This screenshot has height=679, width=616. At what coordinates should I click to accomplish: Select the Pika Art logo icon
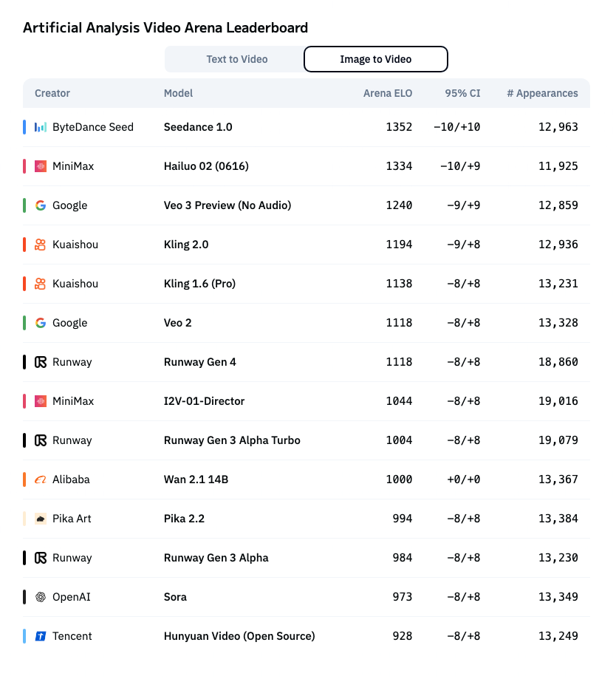coord(41,519)
